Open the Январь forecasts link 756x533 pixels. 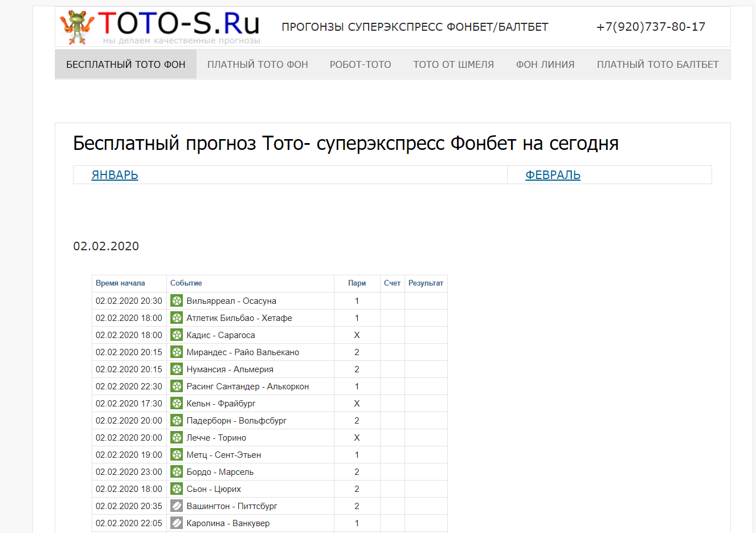pyautogui.click(x=115, y=175)
